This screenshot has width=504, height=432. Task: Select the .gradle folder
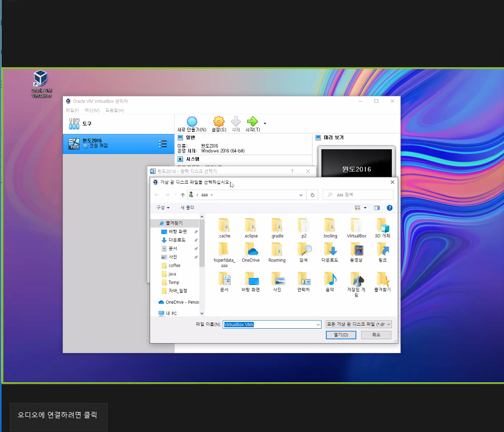tap(277, 228)
